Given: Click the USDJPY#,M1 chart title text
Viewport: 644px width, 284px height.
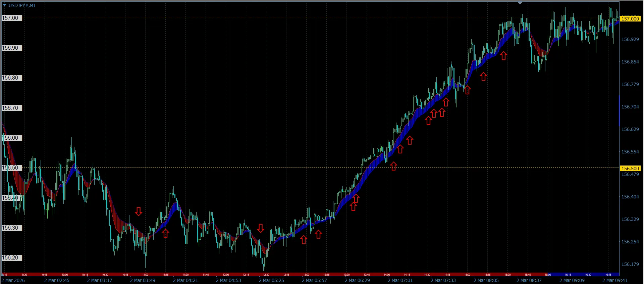Looking at the screenshot, I should point(22,5).
